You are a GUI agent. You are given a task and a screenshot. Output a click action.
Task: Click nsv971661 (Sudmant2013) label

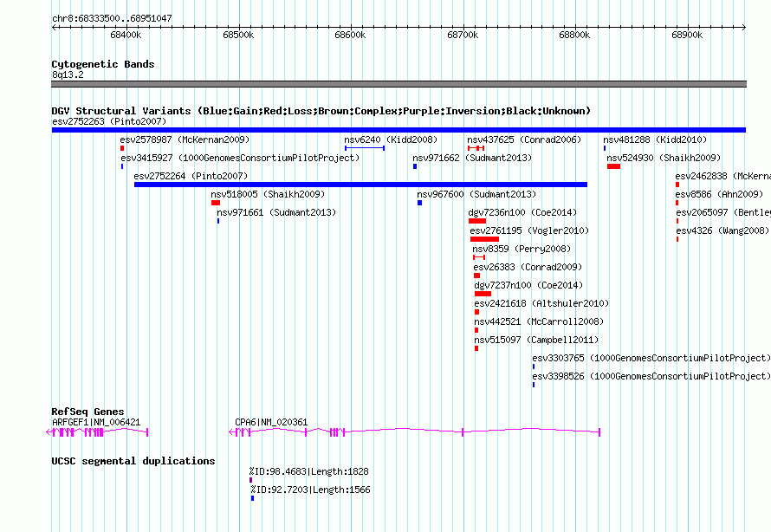coord(276,212)
